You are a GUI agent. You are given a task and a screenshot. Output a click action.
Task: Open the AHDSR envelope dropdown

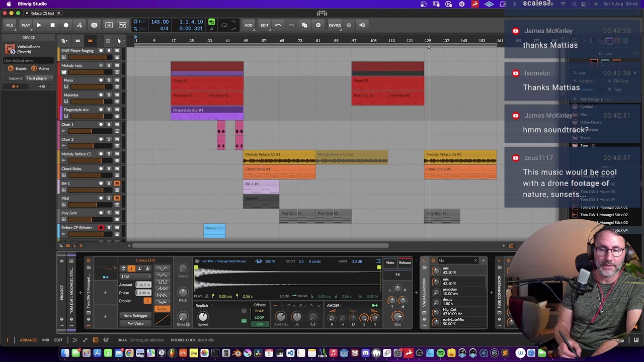click(x=335, y=305)
